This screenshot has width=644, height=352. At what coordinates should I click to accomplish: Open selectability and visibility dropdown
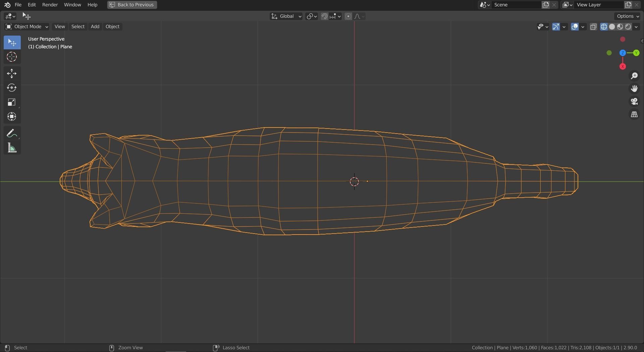pos(543,27)
